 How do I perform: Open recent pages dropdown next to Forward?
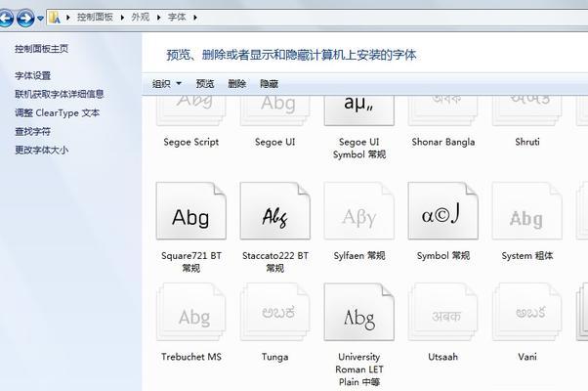coord(40,18)
